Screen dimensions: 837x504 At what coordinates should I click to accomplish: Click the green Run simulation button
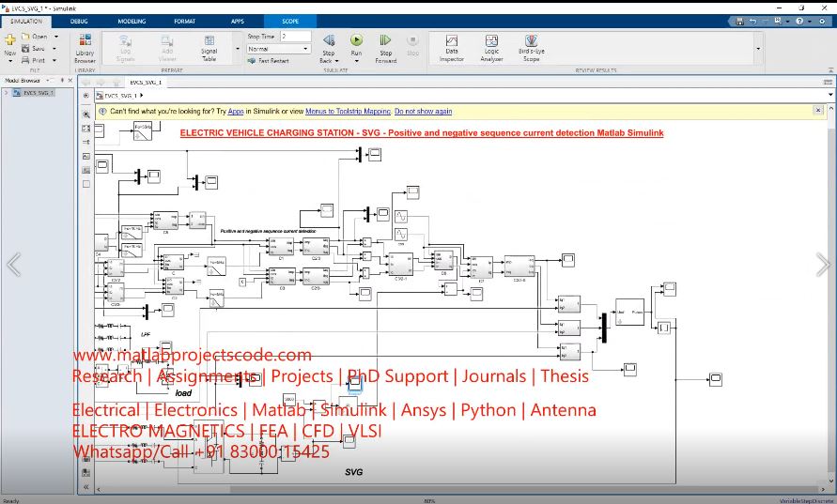[x=356, y=41]
